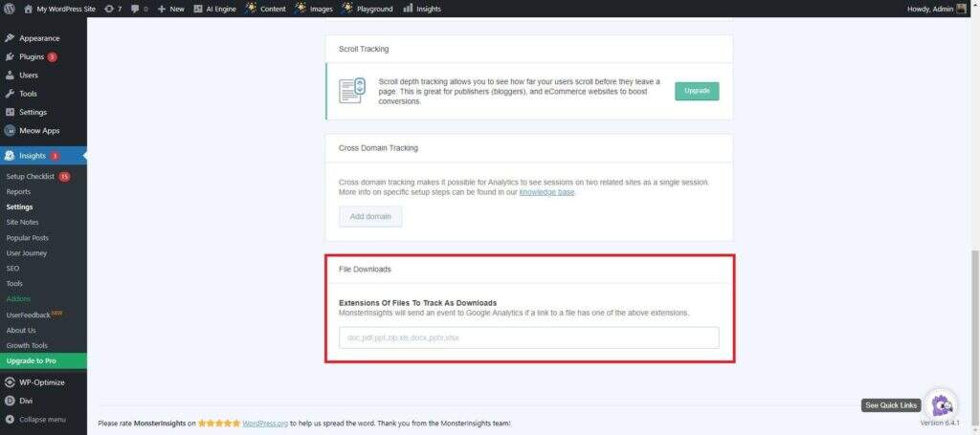Open the WordPress.org footer link

coord(265,424)
